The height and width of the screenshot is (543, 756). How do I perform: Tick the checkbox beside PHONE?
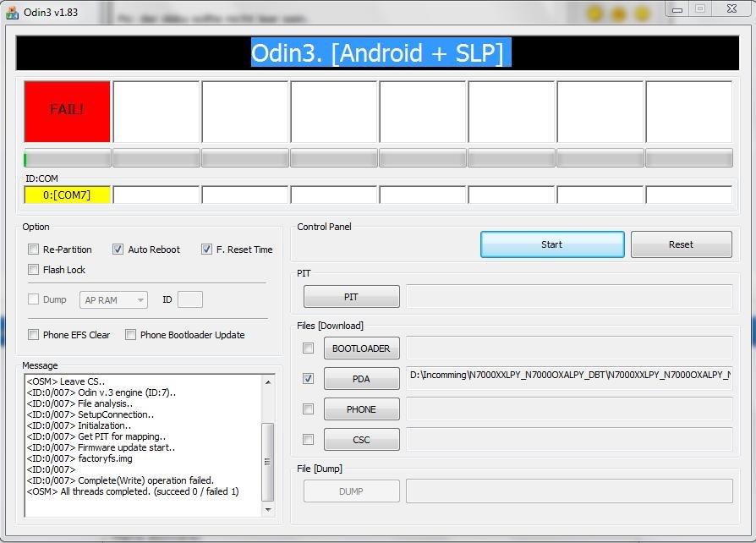(x=308, y=409)
